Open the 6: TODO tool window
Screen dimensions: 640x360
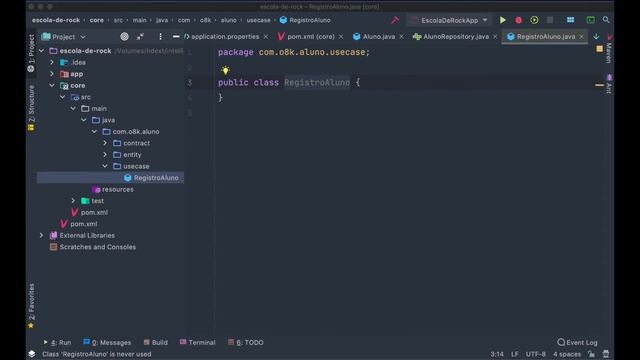[246, 342]
